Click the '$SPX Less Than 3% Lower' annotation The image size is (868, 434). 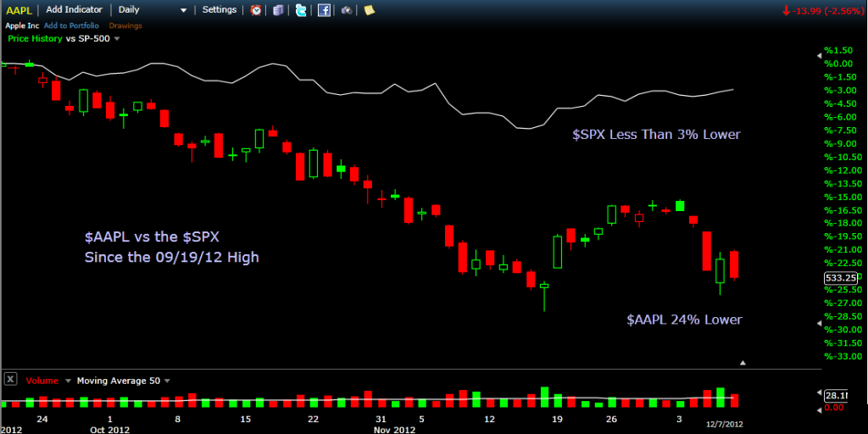pyautogui.click(x=656, y=134)
